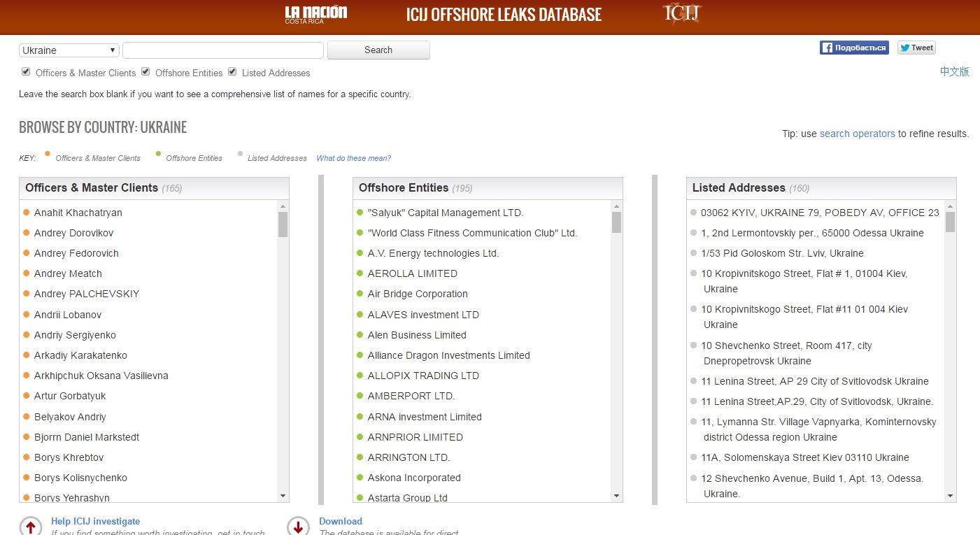
Task: Open the Ukraine country dropdown
Action: (x=69, y=50)
